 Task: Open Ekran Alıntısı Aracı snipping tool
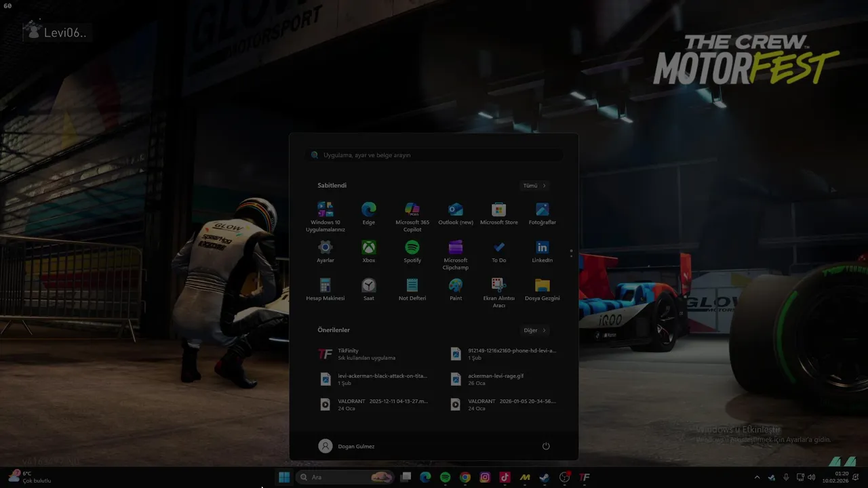point(499,293)
